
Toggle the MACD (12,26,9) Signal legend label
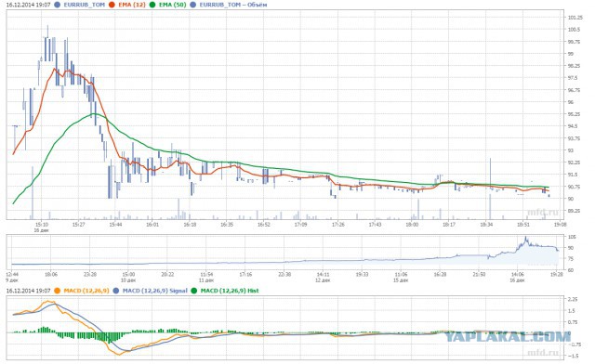[x=155, y=291]
